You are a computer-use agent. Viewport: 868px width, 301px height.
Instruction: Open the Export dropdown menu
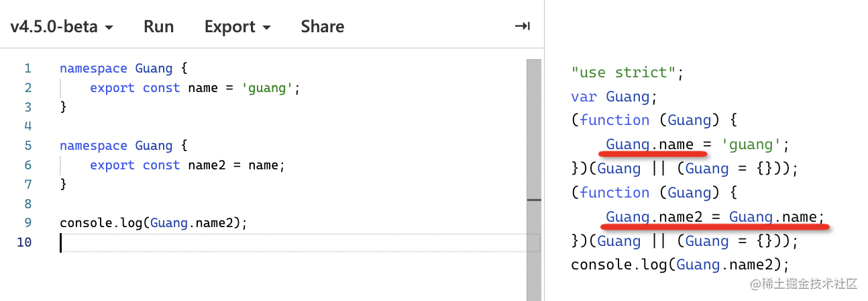coord(237,27)
